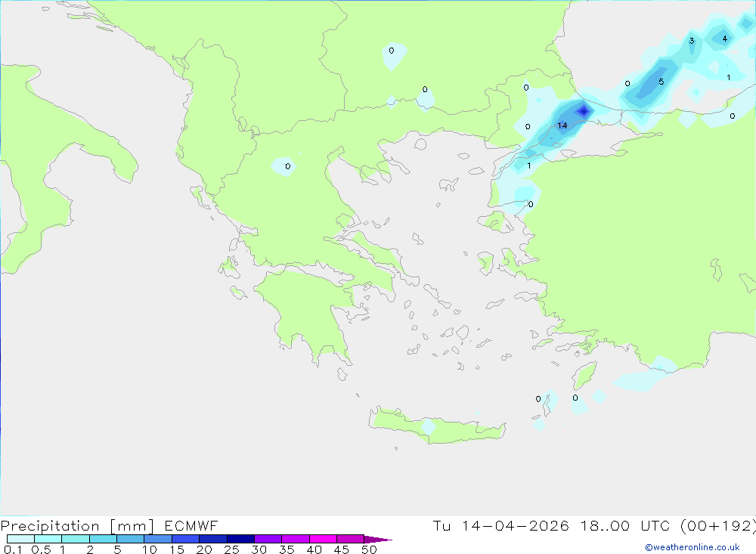Viewport: 756px width, 554px height.
Task: Pick the 25–30 mm navy legend swatch
Action: coord(240,539)
